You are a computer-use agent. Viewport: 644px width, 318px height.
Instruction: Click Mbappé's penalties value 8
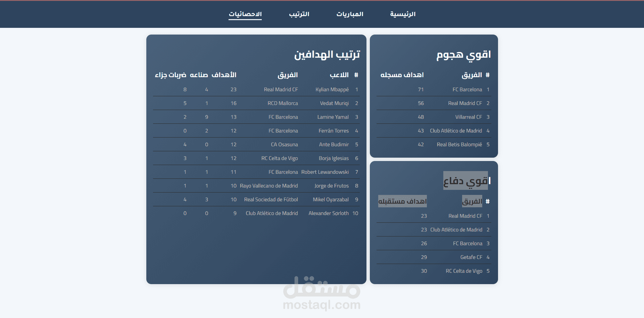tap(185, 90)
